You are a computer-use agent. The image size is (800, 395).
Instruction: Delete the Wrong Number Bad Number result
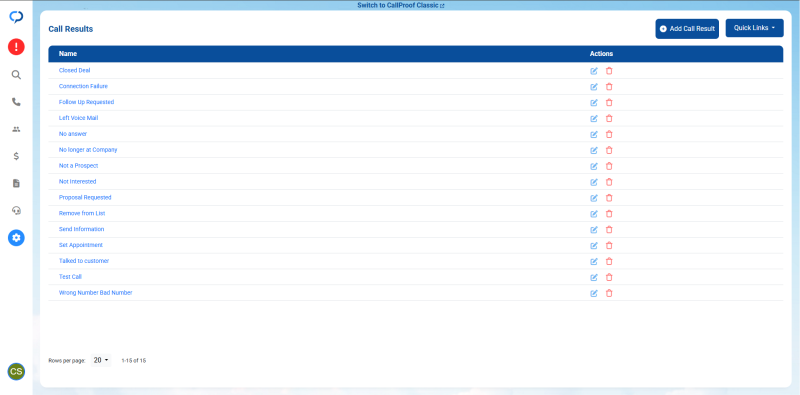click(609, 293)
